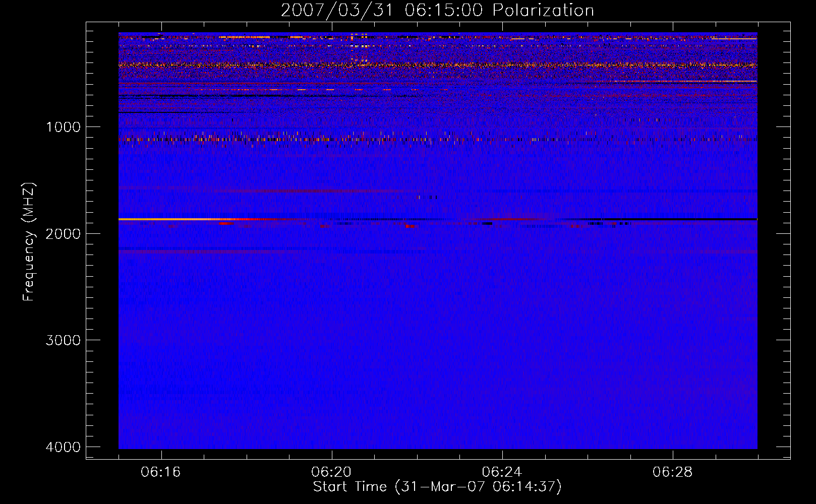Click the 3000 frequency tick label
The width and height of the screenshot is (816, 504).
point(63,340)
